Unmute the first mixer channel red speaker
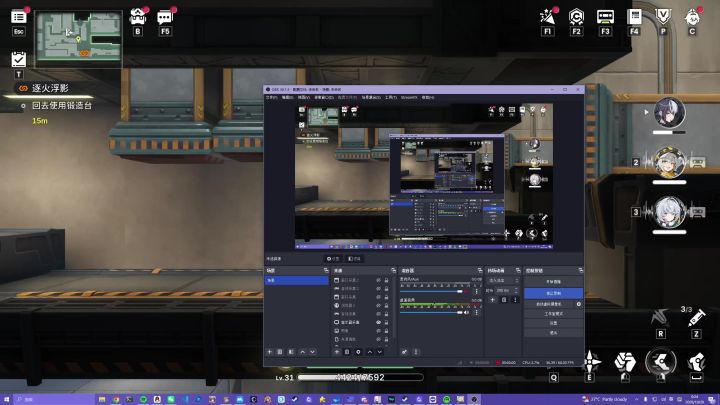The image size is (720, 405). (467, 292)
